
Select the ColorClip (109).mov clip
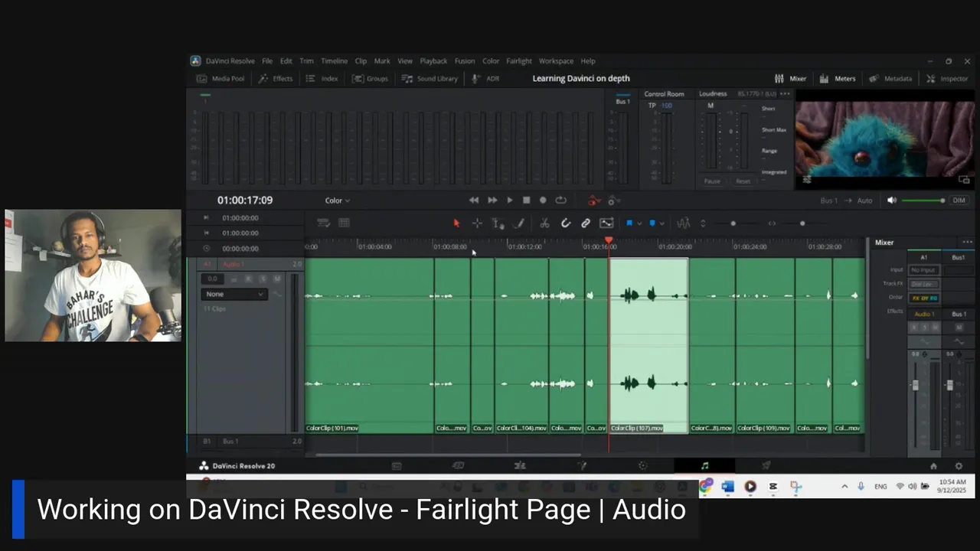click(764, 346)
